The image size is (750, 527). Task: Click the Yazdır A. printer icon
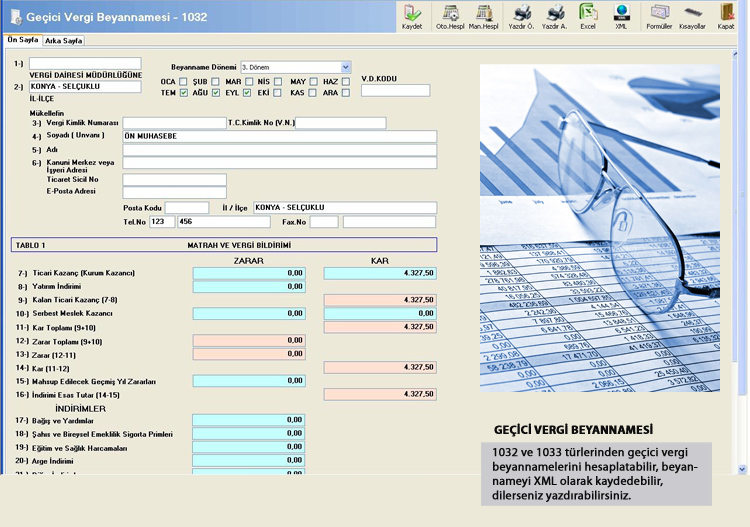(556, 16)
